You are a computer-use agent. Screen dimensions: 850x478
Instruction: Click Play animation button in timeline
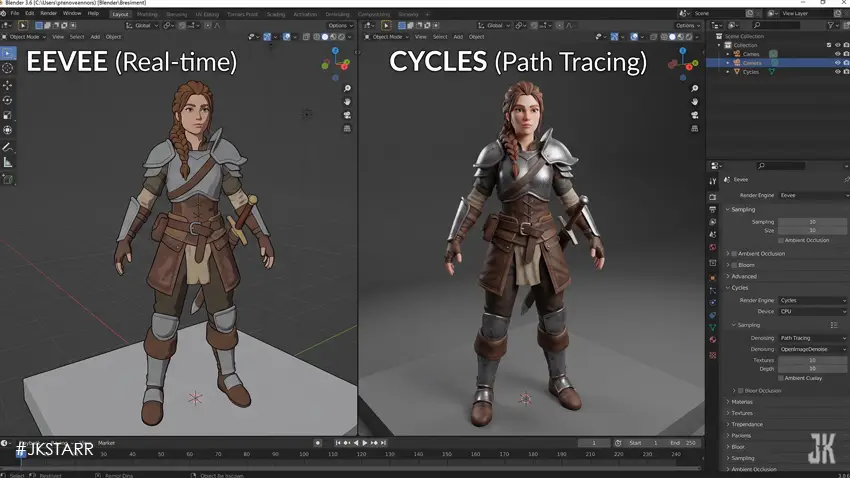365,443
